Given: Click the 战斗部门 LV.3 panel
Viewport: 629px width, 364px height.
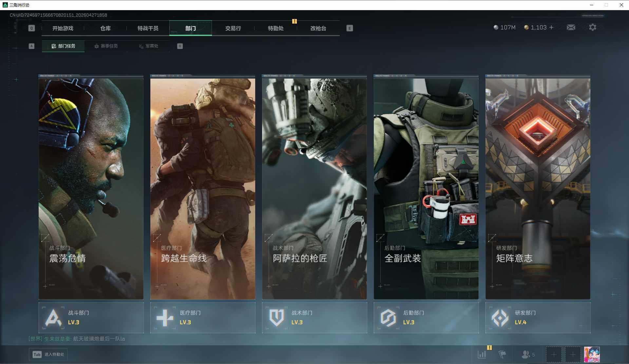Looking at the screenshot, I should coord(91,318).
